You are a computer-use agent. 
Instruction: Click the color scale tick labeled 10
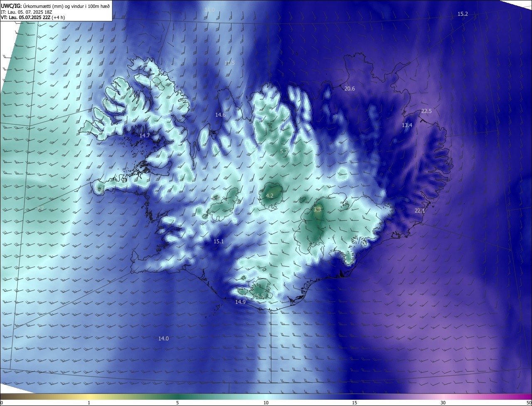[266, 403]
